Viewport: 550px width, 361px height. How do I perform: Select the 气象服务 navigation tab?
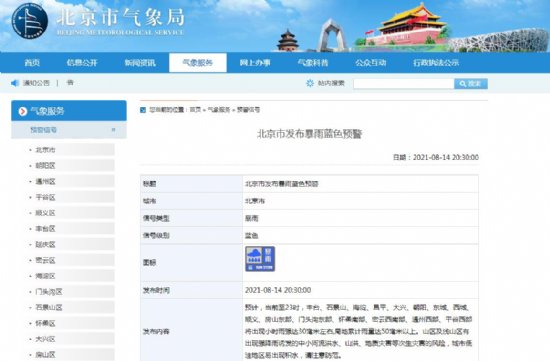198,63
